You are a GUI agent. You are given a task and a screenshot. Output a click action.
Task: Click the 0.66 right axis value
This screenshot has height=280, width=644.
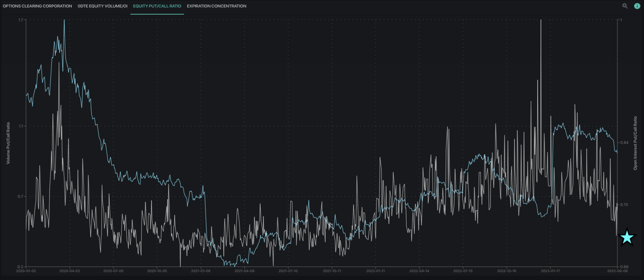coord(624,267)
